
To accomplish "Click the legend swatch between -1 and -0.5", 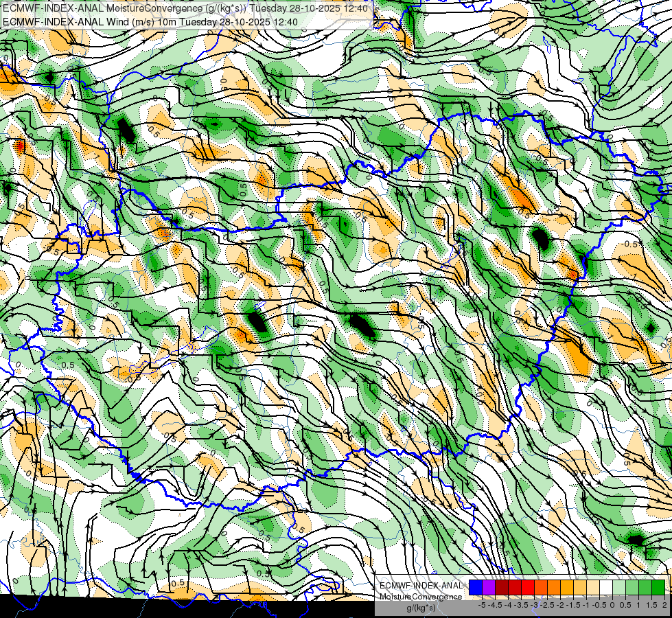I will [593, 587].
